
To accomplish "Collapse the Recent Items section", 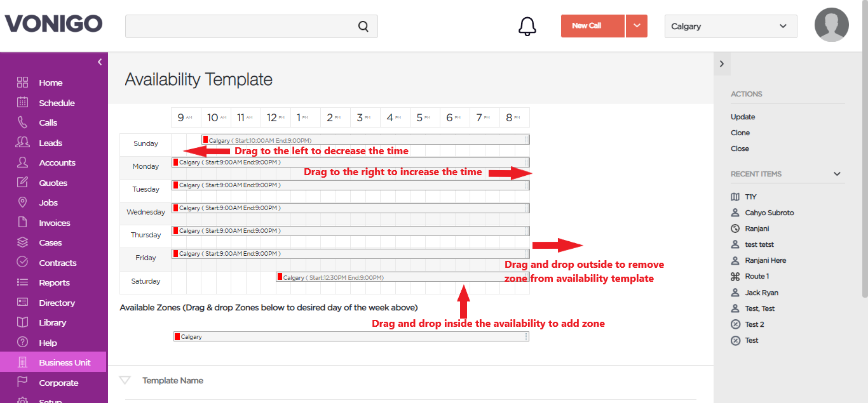I will (x=837, y=174).
